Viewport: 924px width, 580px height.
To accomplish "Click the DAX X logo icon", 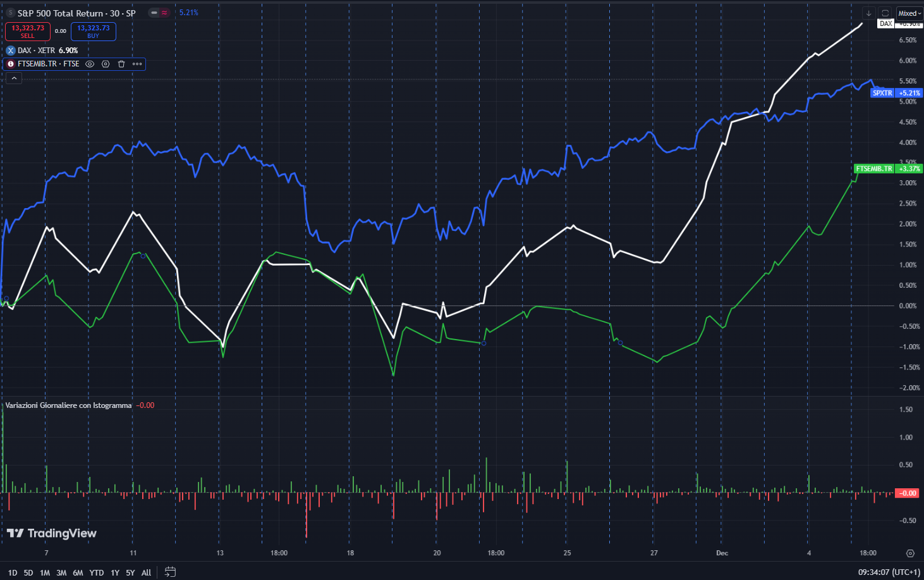I will [x=11, y=50].
